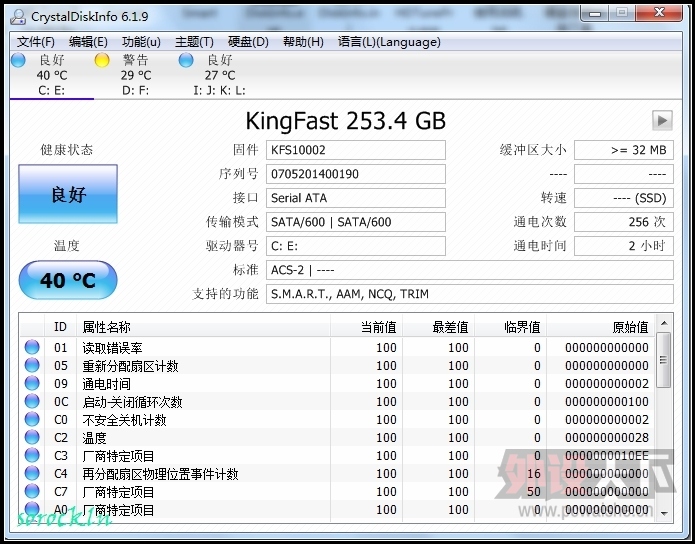Click the drive letter field C: E:
Image resolution: width=695 pixels, height=544 pixels.
click(x=355, y=246)
